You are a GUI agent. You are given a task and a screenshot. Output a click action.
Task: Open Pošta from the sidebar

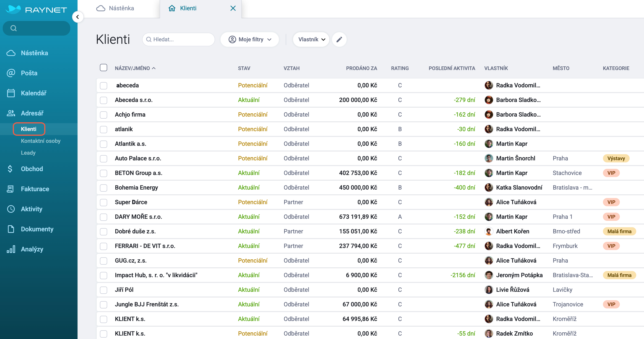(29, 73)
